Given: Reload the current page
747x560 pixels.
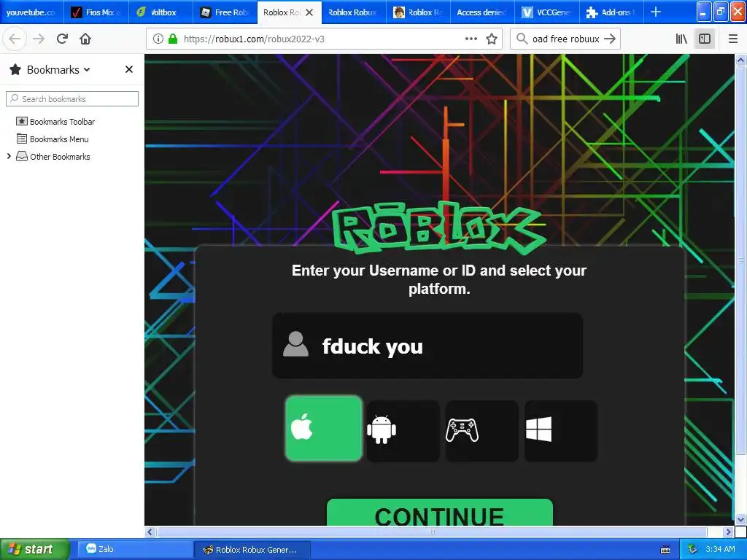Looking at the screenshot, I should (62, 39).
